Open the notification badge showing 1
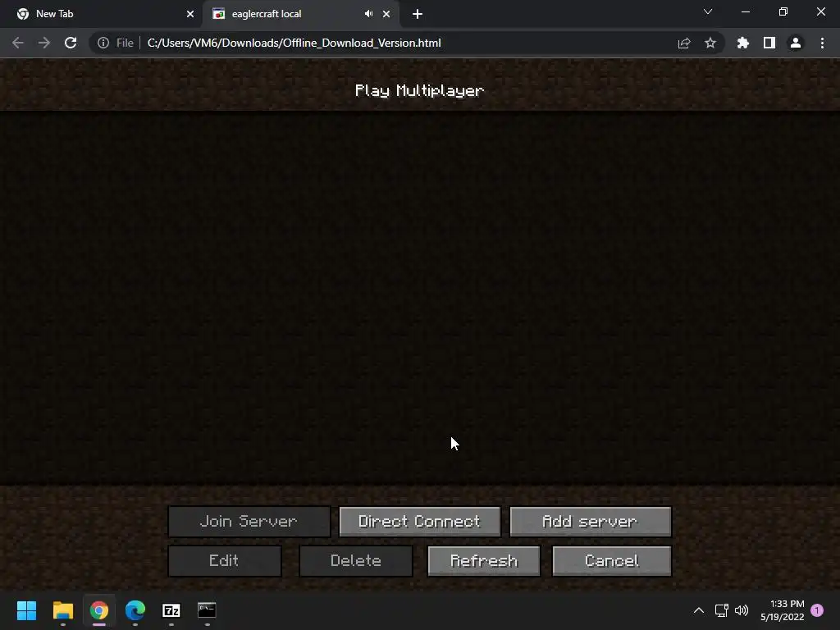 817,610
